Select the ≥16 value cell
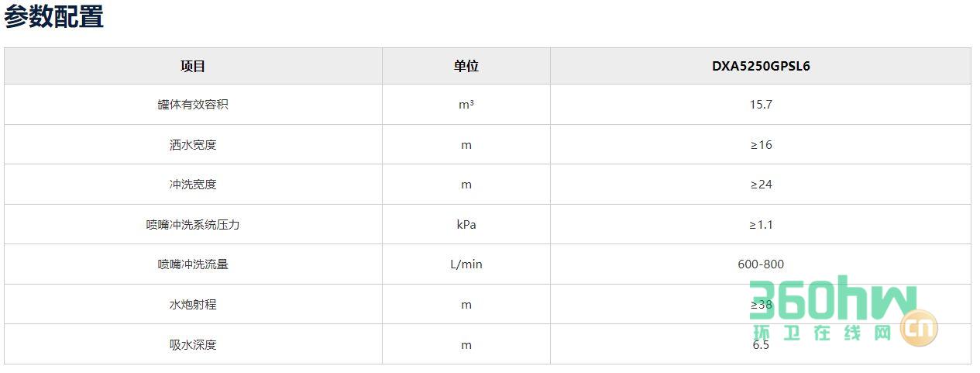Image resolution: width=980 pixels, height=373 pixels. (761, 145)
